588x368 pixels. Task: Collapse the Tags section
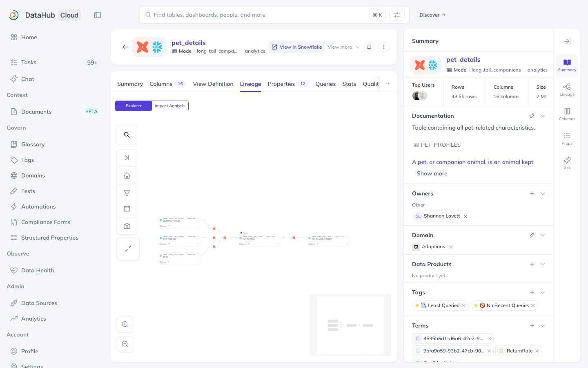pos(543,292)
